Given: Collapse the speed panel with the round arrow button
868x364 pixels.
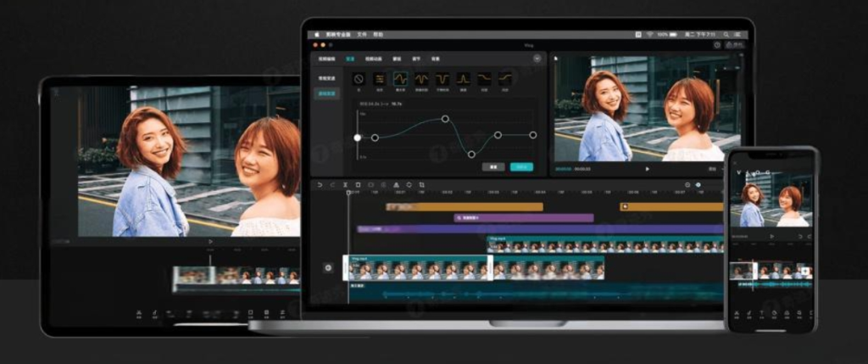Looking at the screenshot, I should pos(537,59).
